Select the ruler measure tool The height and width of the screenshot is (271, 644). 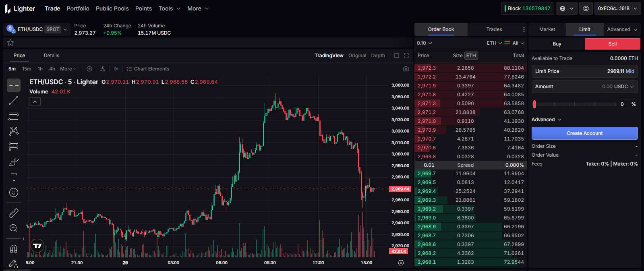tap(14, 213)
